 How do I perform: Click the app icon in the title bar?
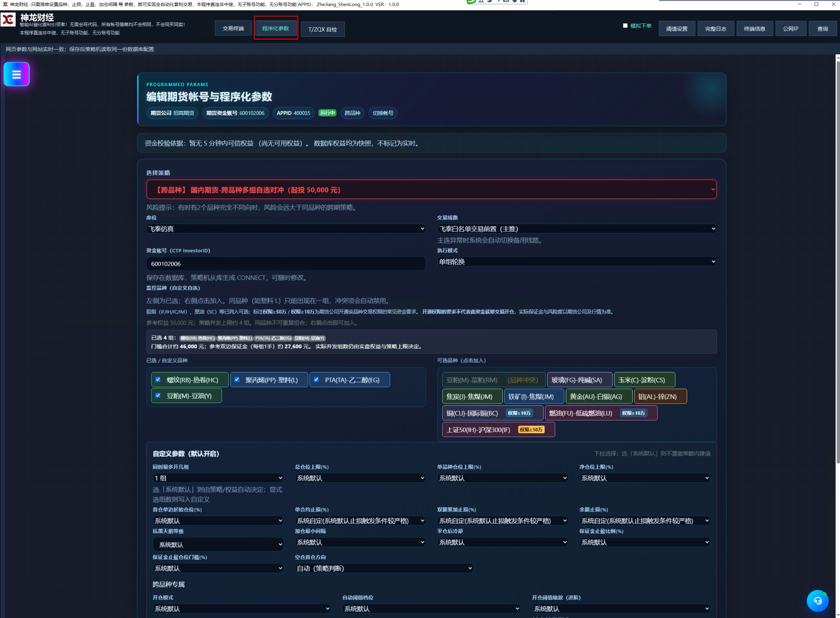5,4
